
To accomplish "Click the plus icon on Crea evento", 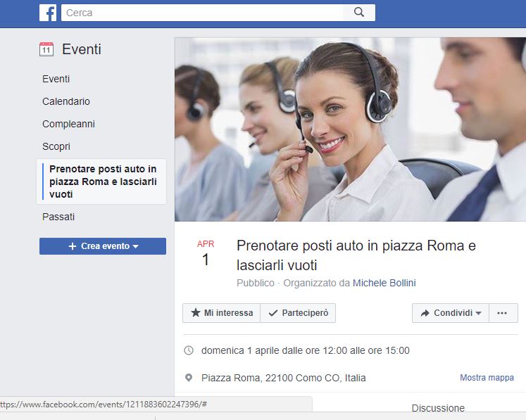I will point(73,246).
